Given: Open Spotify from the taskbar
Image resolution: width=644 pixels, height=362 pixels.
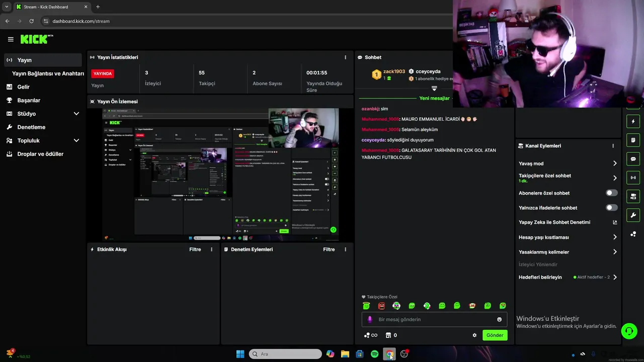Looking at the screenshot, I should 374,354.
